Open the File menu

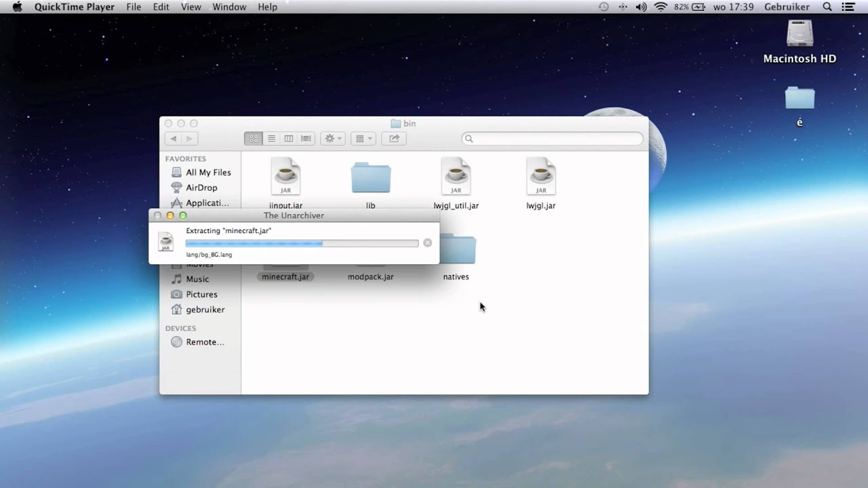coord(134,7)
